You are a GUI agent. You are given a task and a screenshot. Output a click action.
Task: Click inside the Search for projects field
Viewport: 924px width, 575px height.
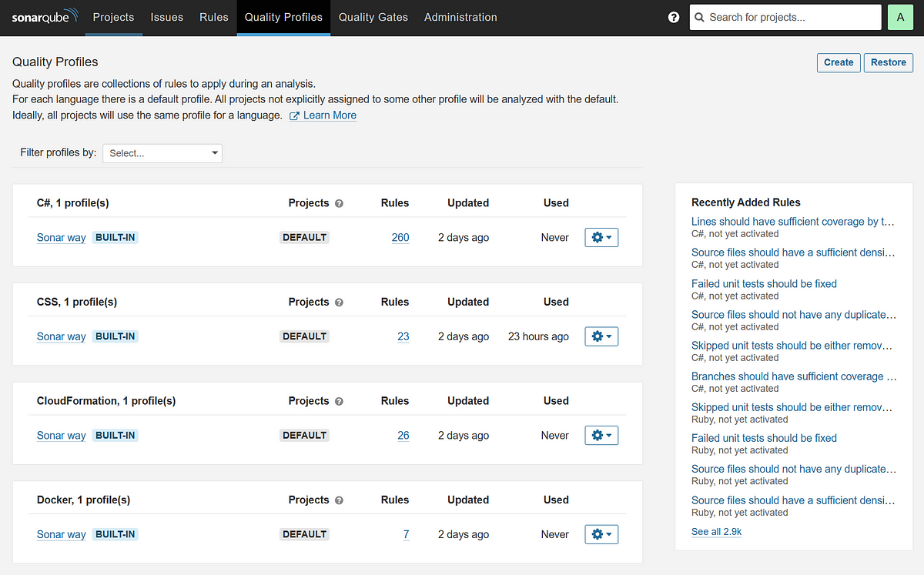[785, 16]
